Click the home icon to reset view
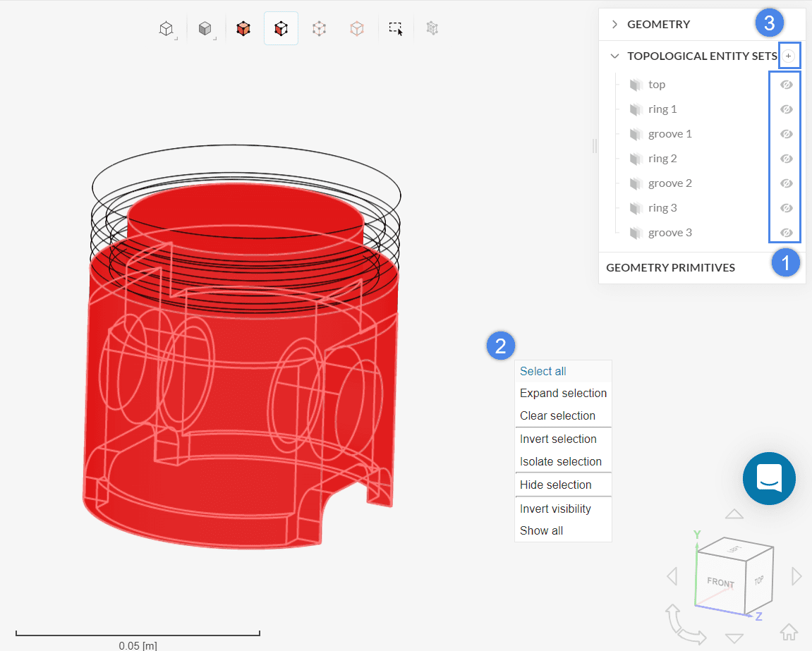 click(789, 631)
